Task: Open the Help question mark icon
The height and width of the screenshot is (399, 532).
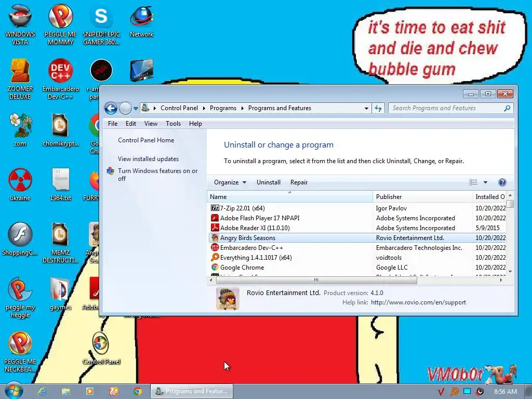Action: pyautogui.click(x=502, y=182)
